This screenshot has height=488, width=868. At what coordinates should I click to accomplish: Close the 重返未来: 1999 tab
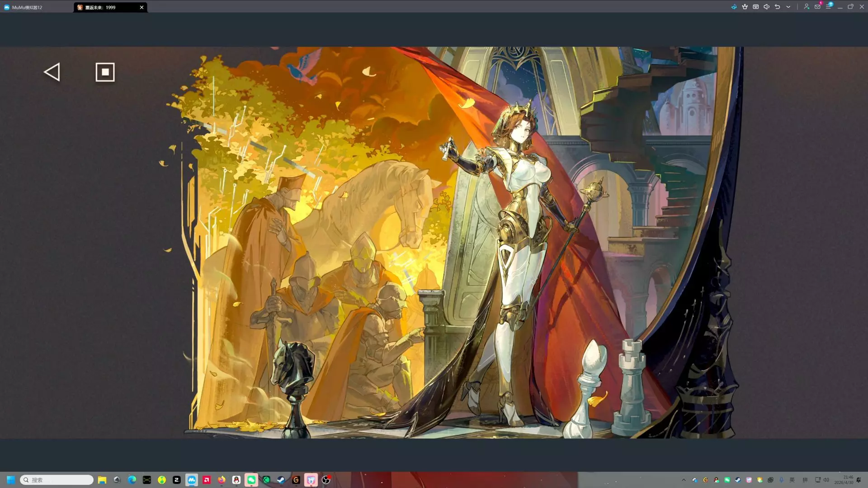[x=142, y=7]
